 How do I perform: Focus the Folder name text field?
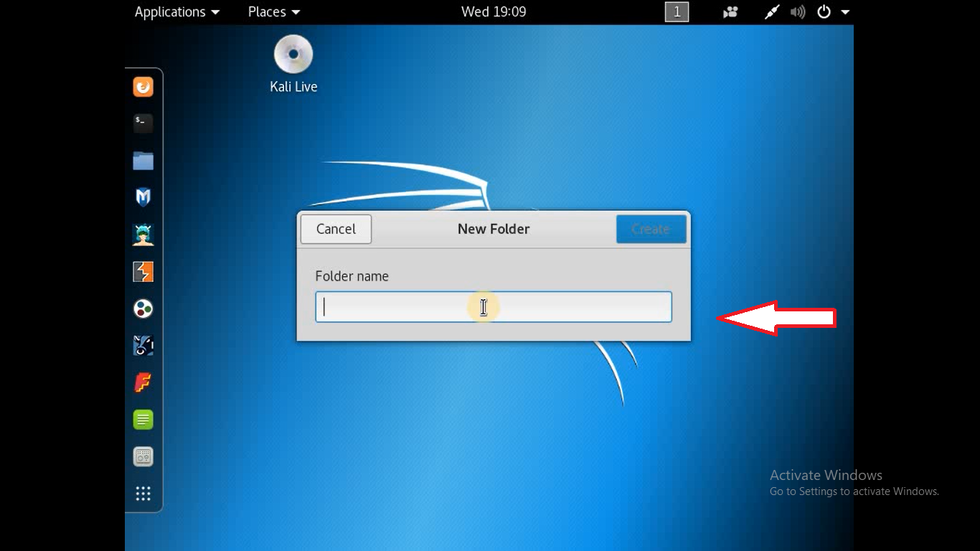point(494,307)
